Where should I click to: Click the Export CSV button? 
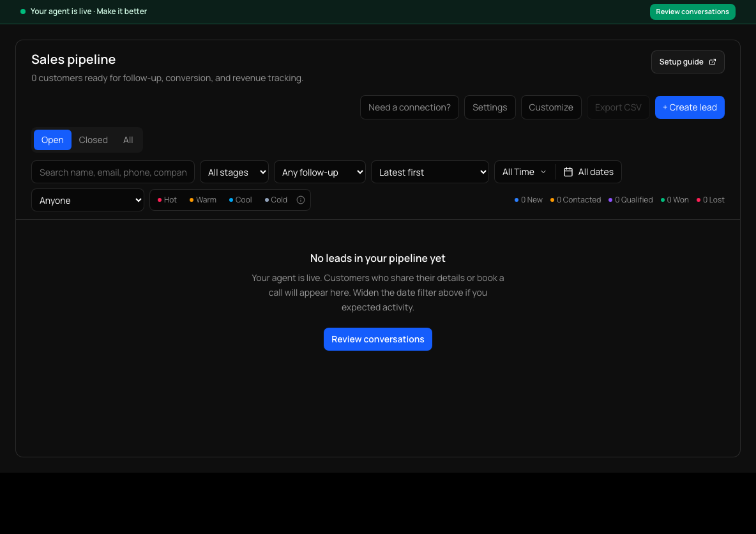(617, 107)
